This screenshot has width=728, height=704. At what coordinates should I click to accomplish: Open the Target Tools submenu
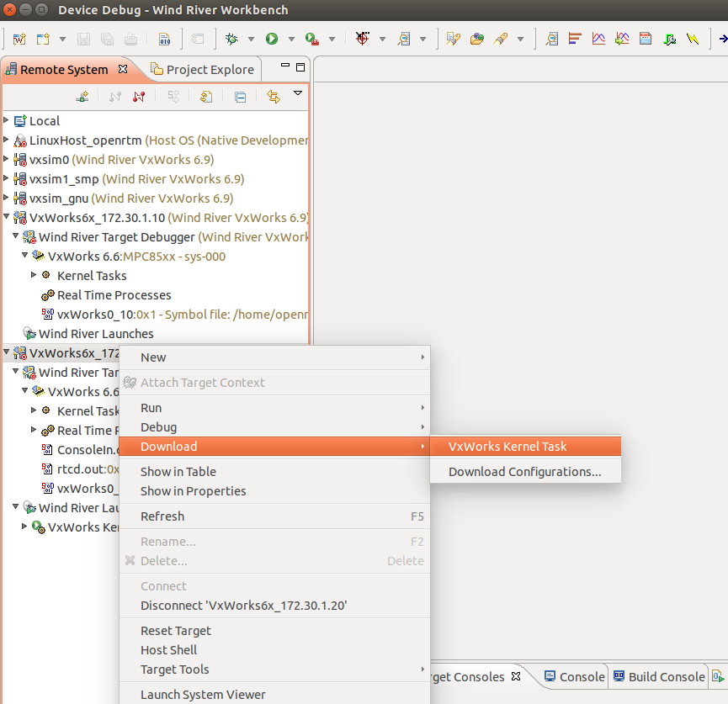click(x=274, y=670)
